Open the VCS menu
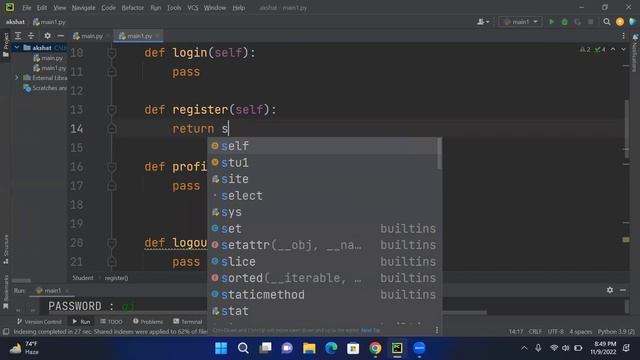The height and width of the screenshot is (360, 640). 193,8
